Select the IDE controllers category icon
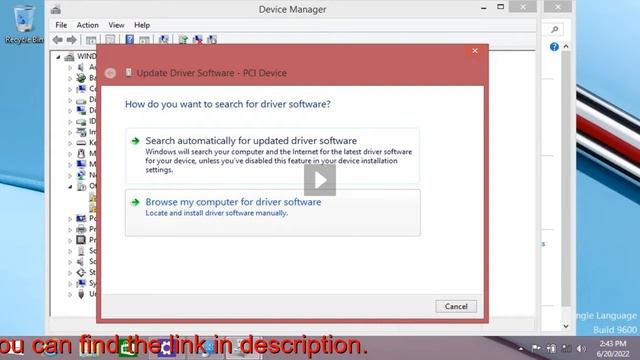Screen dimensions: 640x360 [81, 121]
